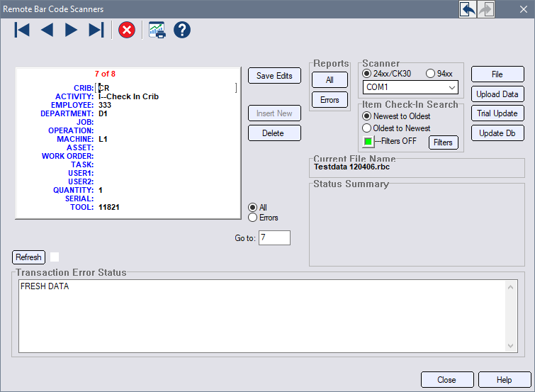
Task: Click the TOOL value 11821
Action: point(109,207)
